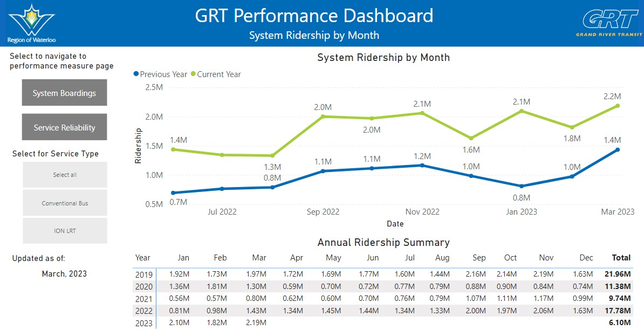The width and height of the screenshot is (644, 330).
Task: Click the 2.19M March 2023 cell
Action: [257, 322]
